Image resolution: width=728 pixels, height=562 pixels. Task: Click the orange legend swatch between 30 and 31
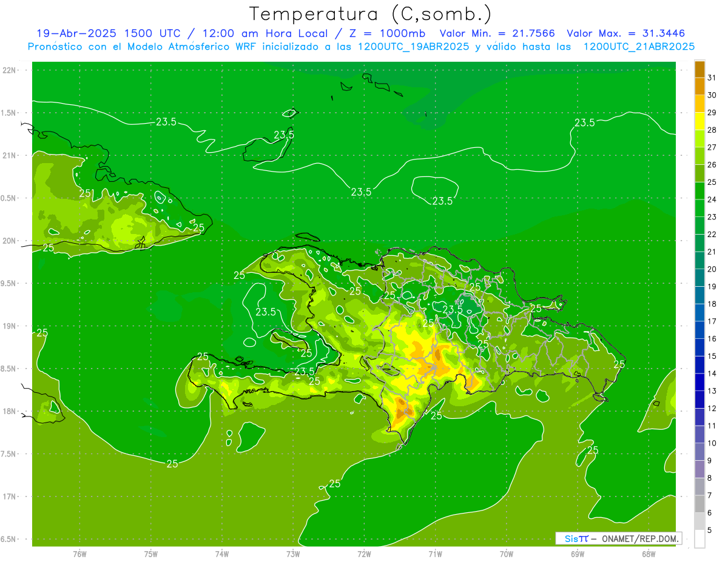point(699,86)
